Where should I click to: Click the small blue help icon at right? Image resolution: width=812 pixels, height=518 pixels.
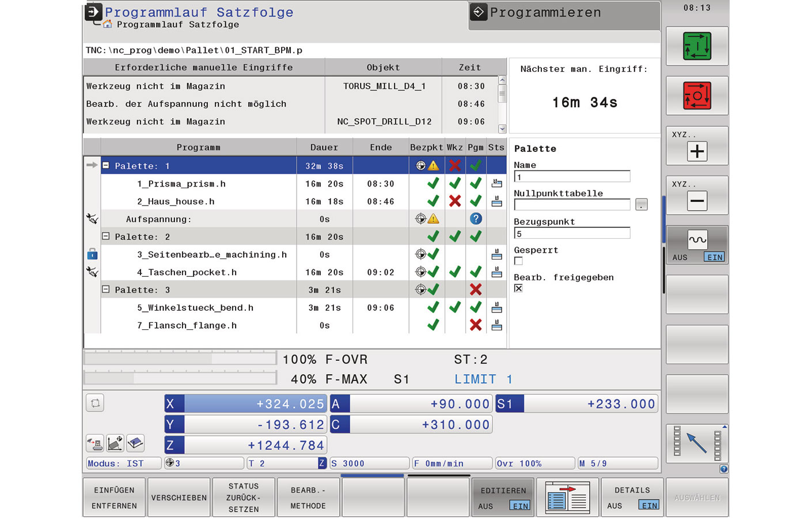point(724,469)
